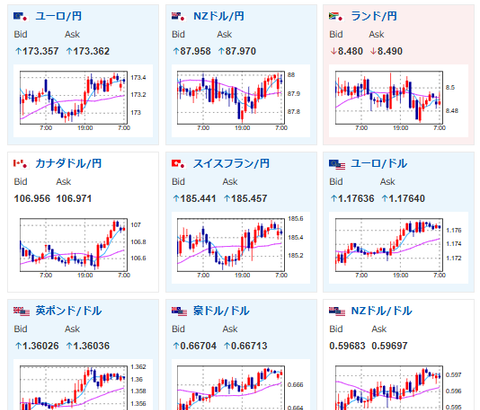Click the NZ Dollar/Yen flag icon

[x=178, y=16]
